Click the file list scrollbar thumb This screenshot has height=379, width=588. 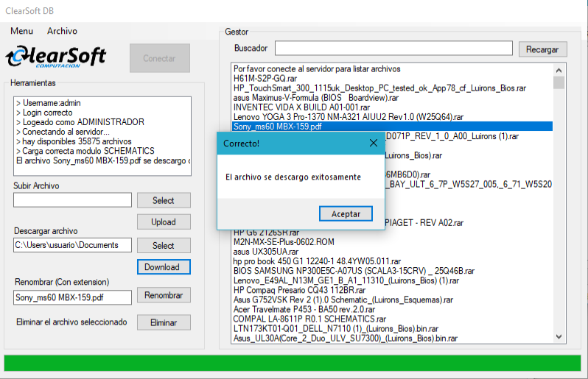click(559, 82)
